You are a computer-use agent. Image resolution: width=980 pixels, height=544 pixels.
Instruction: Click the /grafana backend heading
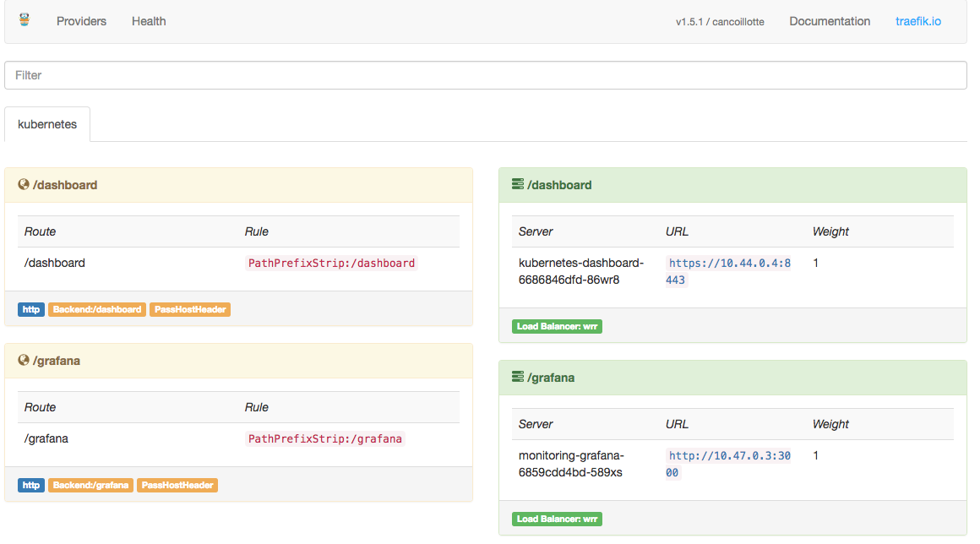551,378
